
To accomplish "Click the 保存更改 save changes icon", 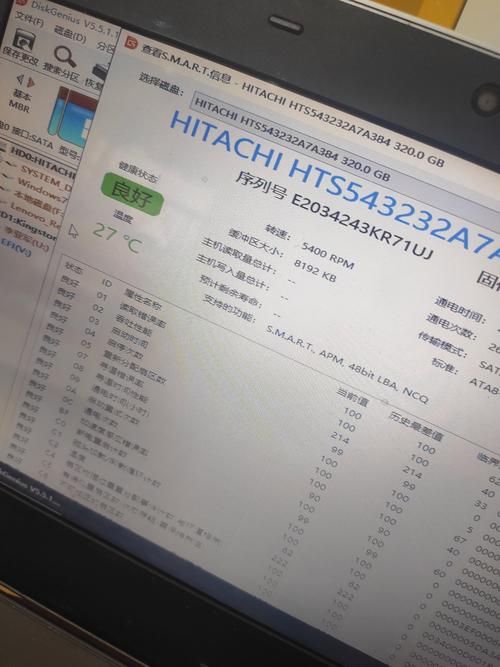I will [23, 43].
